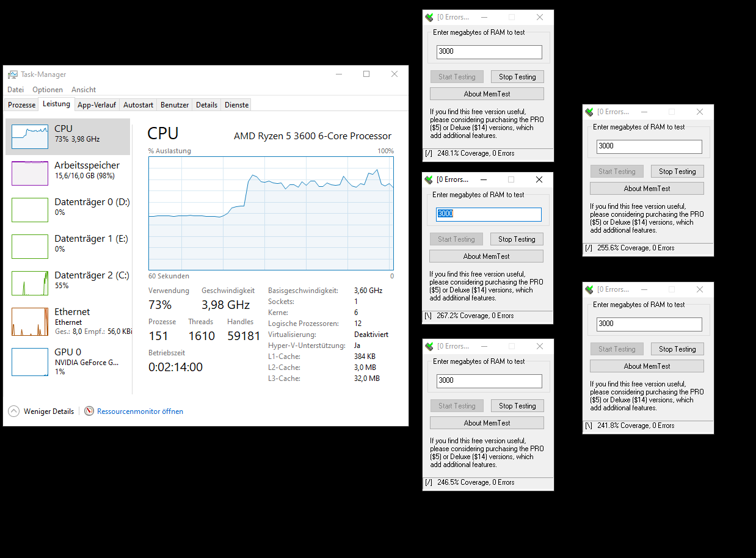Click the '241.8% Coverage, 0 Errors' status text

click(636, 426)
